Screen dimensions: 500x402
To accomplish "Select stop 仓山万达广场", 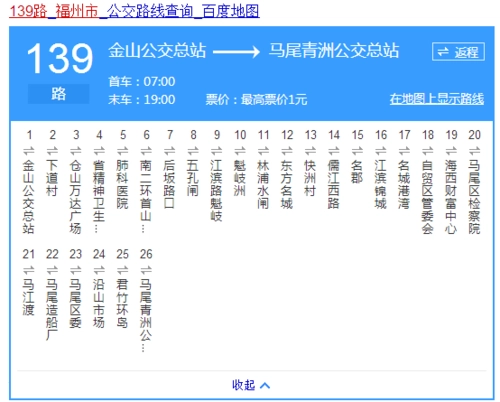I will [76, 197].
